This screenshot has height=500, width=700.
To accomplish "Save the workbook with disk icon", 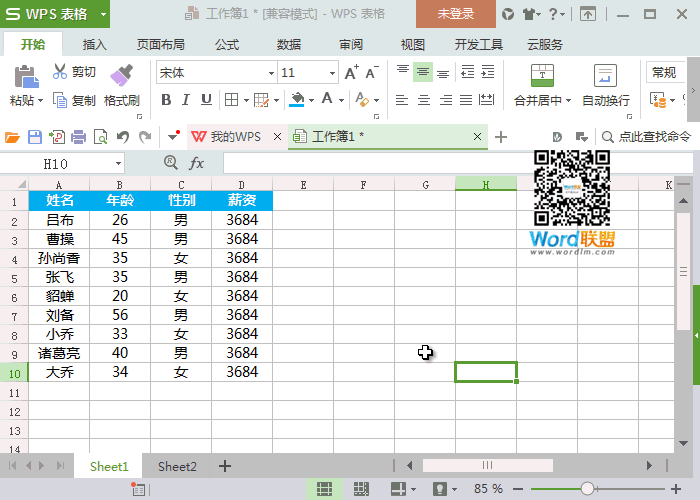I will (35, 137).
